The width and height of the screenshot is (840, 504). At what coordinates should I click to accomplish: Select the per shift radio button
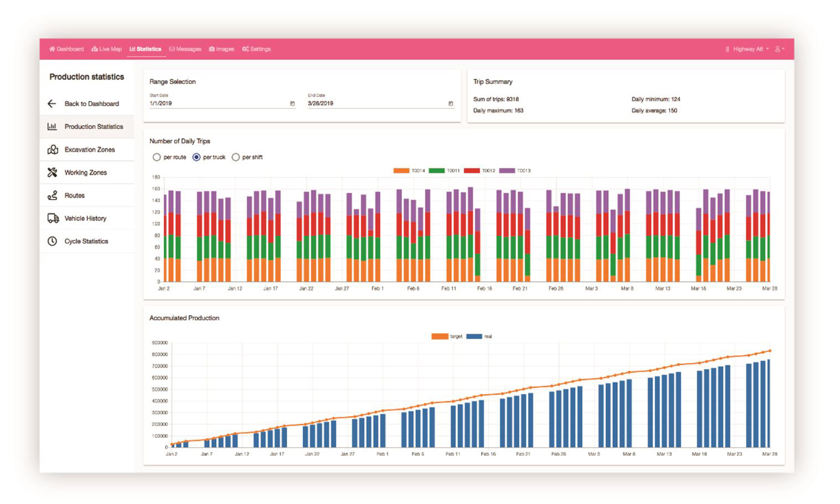236,158
